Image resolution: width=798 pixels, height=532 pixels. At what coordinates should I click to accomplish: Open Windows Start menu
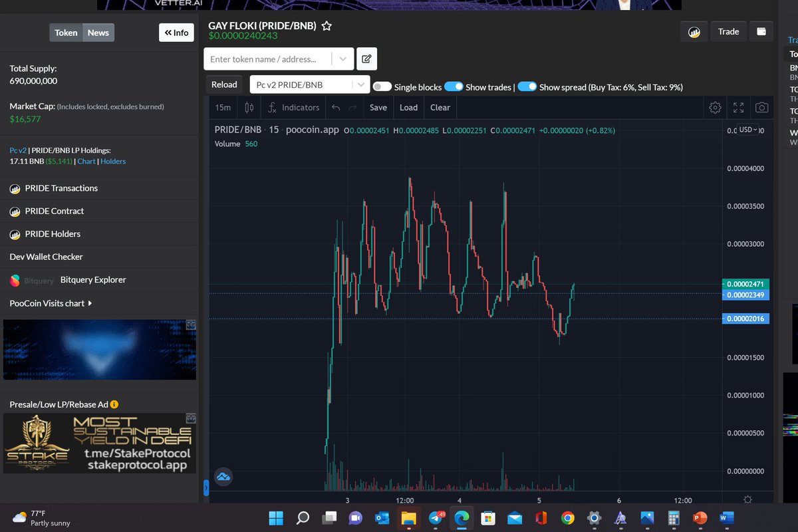[x=275, y=517]
